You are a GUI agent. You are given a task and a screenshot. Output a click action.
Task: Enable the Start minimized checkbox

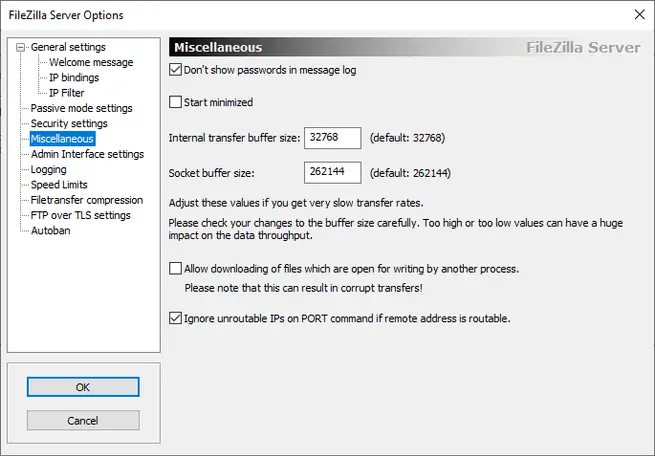[x=175, y=102]
